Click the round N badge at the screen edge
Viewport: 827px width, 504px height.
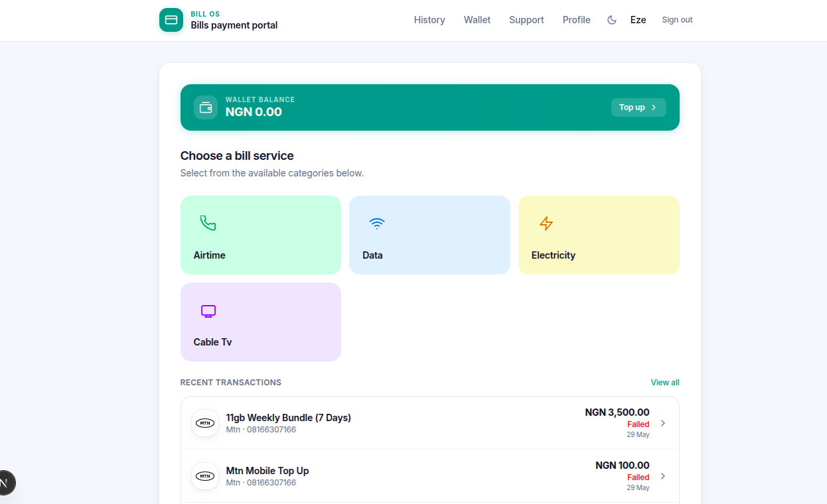(x=3, y=483)
